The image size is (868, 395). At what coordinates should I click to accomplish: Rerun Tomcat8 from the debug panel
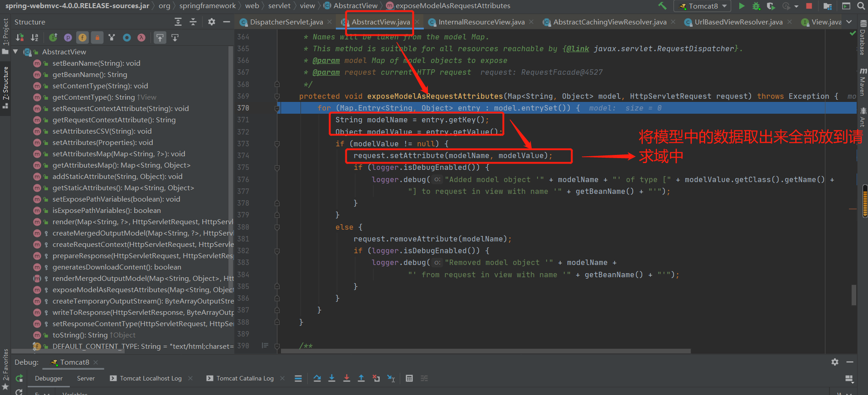pos(19,378)
